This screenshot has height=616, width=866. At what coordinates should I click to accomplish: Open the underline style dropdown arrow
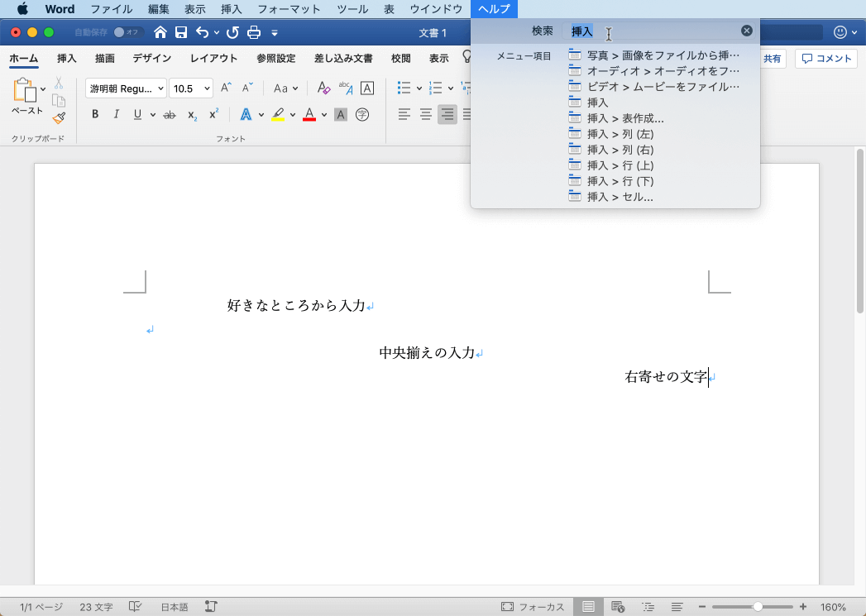click(x=152, y=116)
